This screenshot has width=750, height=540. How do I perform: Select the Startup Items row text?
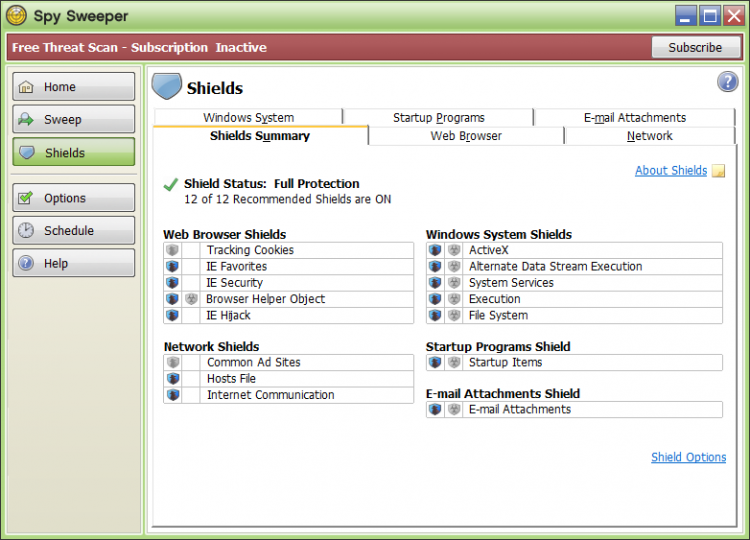pyautogui.click(x=505, y=362)
